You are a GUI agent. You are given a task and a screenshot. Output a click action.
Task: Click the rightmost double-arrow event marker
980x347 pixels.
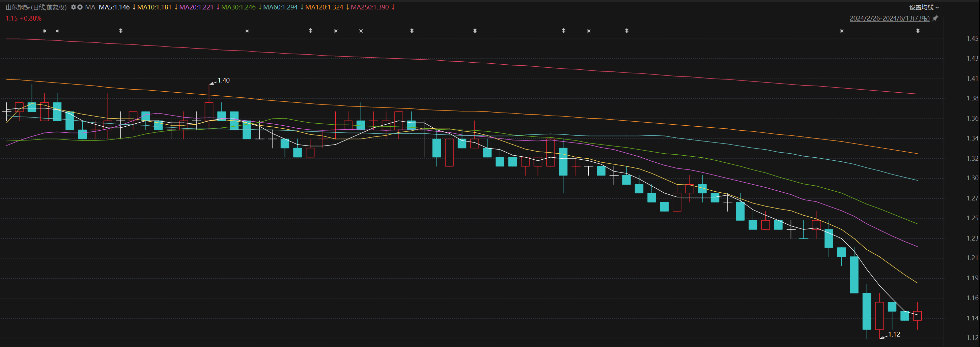(x=918, y=31)
